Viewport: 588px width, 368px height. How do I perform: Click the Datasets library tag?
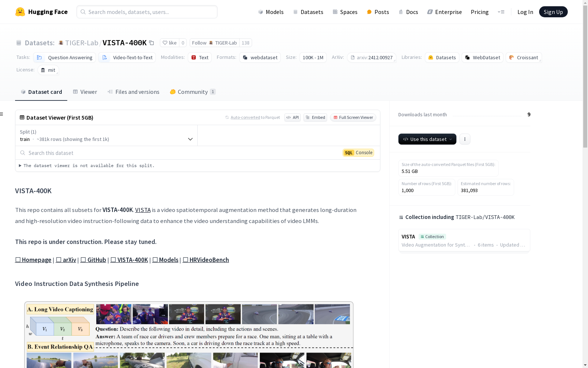point(442,57)
